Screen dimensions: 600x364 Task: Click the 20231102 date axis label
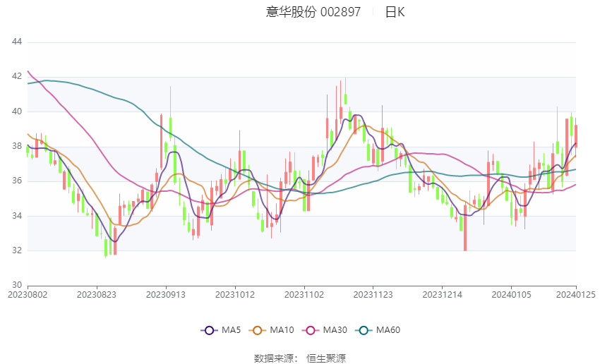pos(304,295)
